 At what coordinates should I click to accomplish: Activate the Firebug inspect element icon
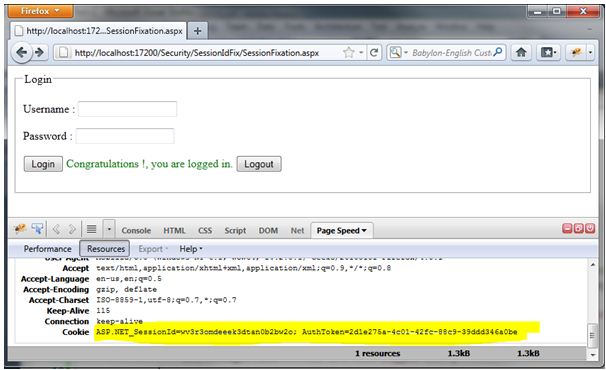click(37, 229)
